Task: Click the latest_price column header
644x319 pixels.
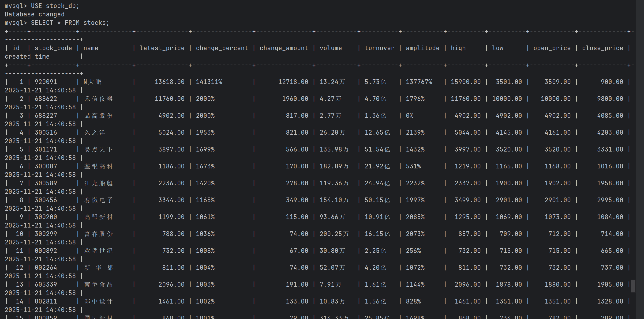Action: click(162, 48)
